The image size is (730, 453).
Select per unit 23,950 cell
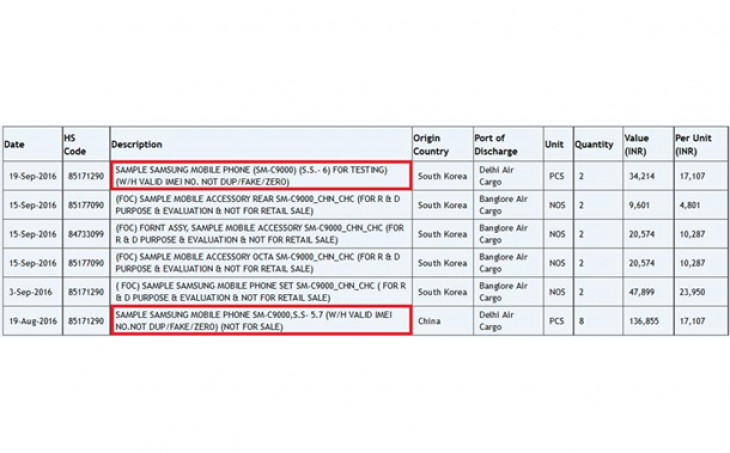701,292
